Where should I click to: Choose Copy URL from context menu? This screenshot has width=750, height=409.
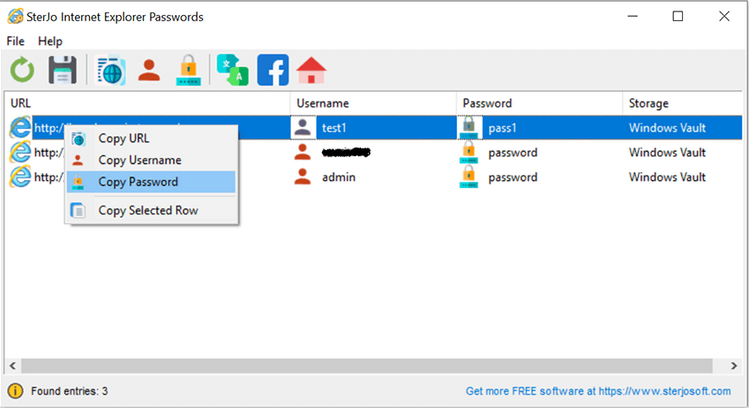tap(152, 138)
